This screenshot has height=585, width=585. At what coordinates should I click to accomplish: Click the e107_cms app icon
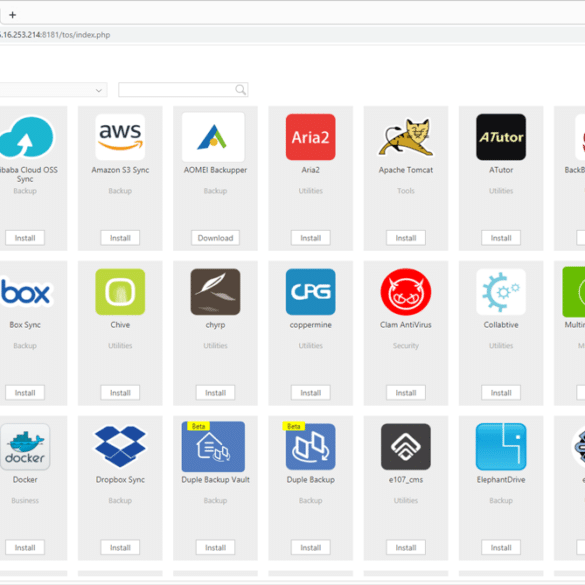pos(406,447)
